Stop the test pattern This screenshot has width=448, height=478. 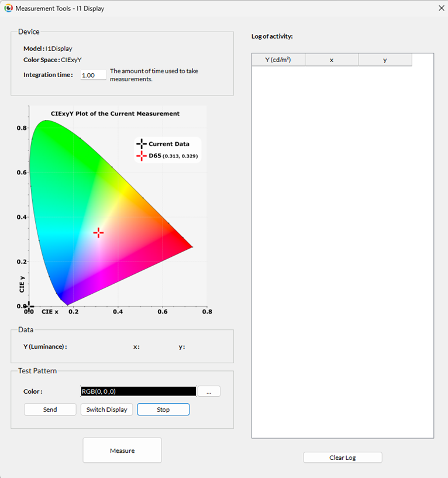click(x=163, y=410)
